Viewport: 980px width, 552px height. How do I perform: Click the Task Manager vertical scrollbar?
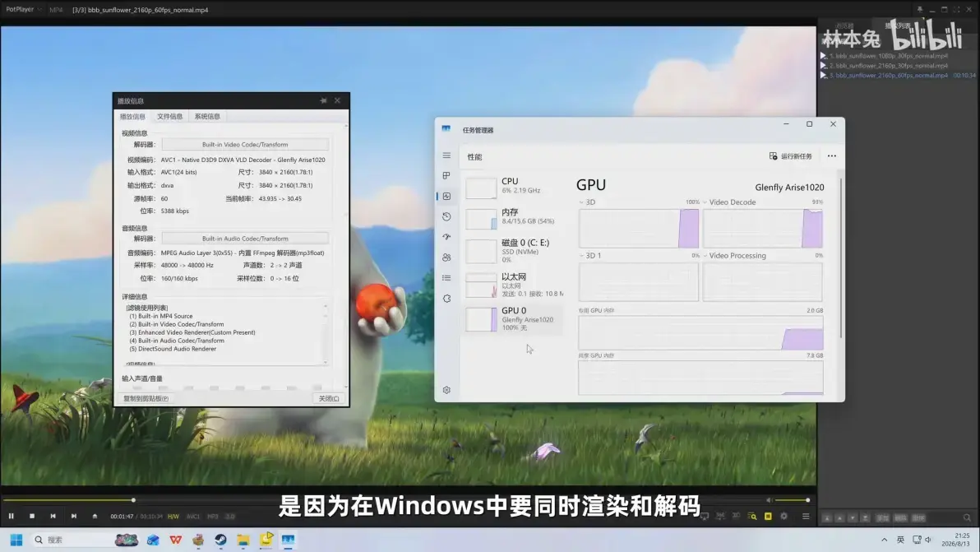(x=841, y=257)
